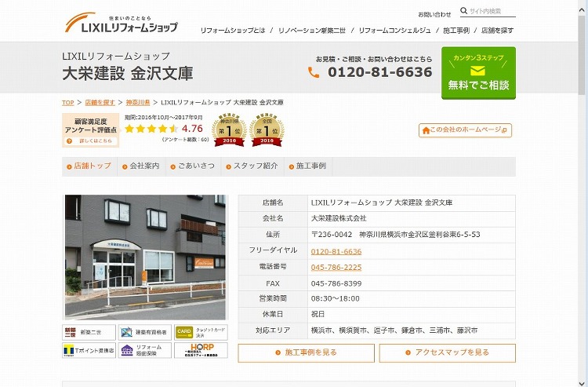Click the scrollbar up arrow
The image size is (588, 387).
coord(582,9)
